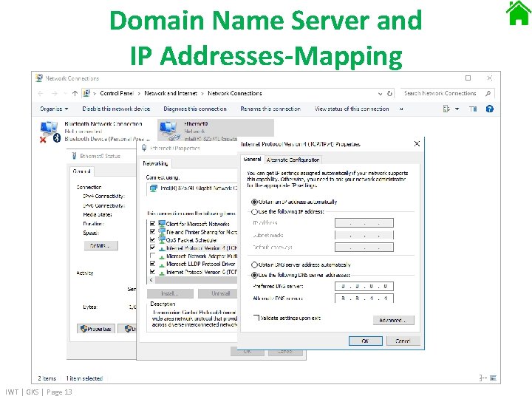
Task: Go up one folder level with up arrow
Action: point(75,93)
